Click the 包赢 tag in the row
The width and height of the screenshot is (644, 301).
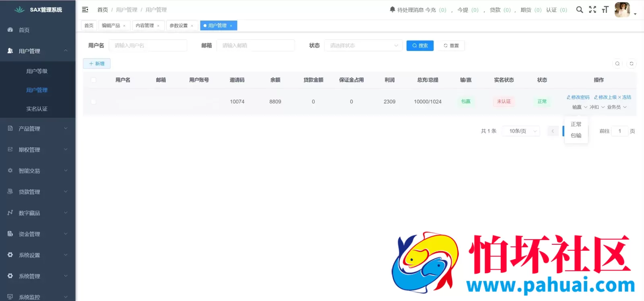tap(466, 101)
